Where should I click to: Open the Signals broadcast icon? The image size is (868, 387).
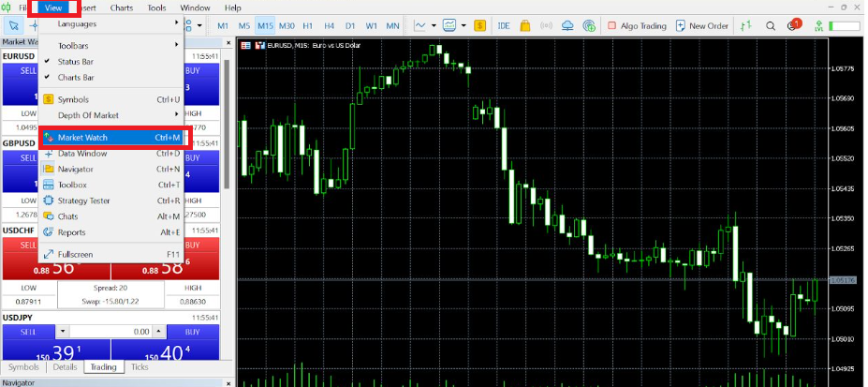click(x=547, y=25)
